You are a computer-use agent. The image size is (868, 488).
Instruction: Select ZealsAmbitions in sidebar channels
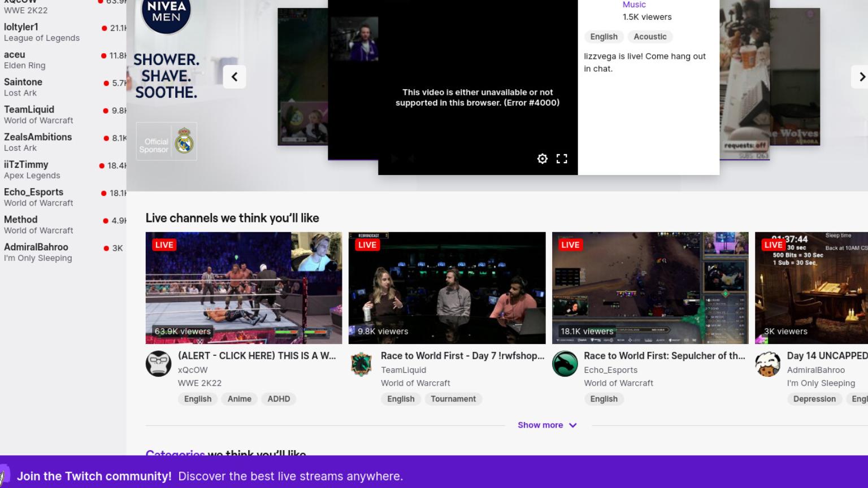(x=63, y=142)
